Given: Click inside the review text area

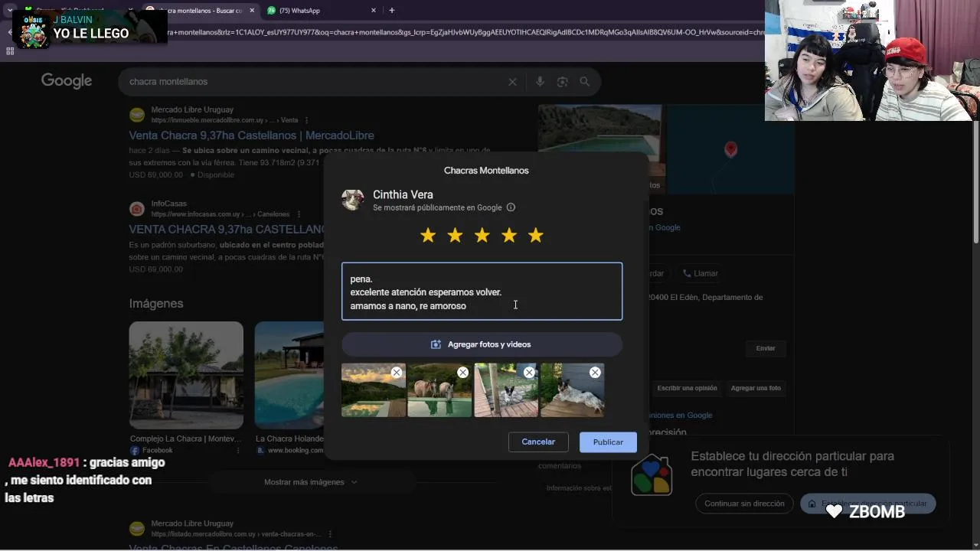Looking at the screenshot, I should [482, 292].
